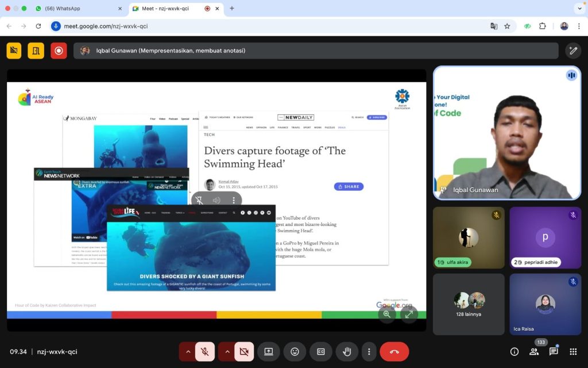This screenshot has width=588, height=368.
Task: Open the tab search dropdown
Action: [580, 8]
